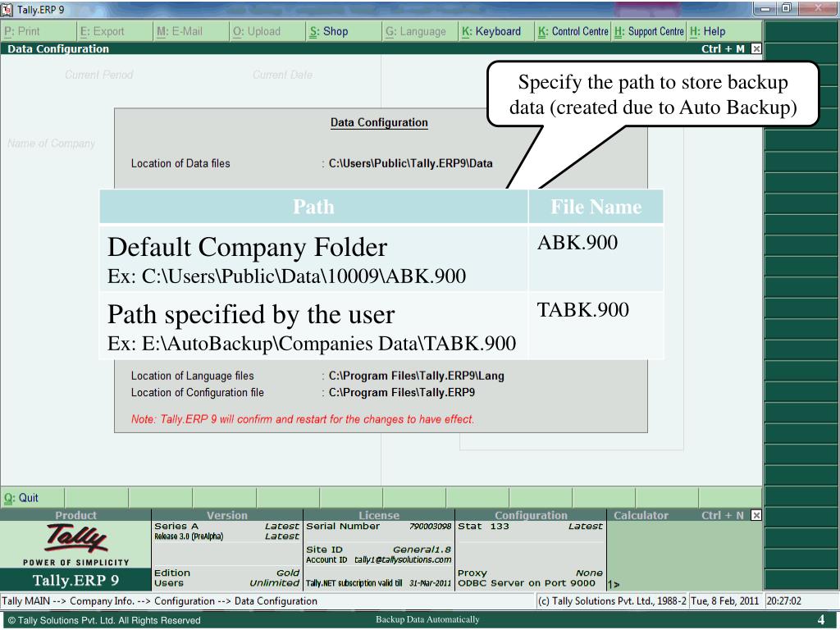The image size is (840, 630).
Task: Click the Serial Number 790003098 entry
Action: (x=379, y=527)
